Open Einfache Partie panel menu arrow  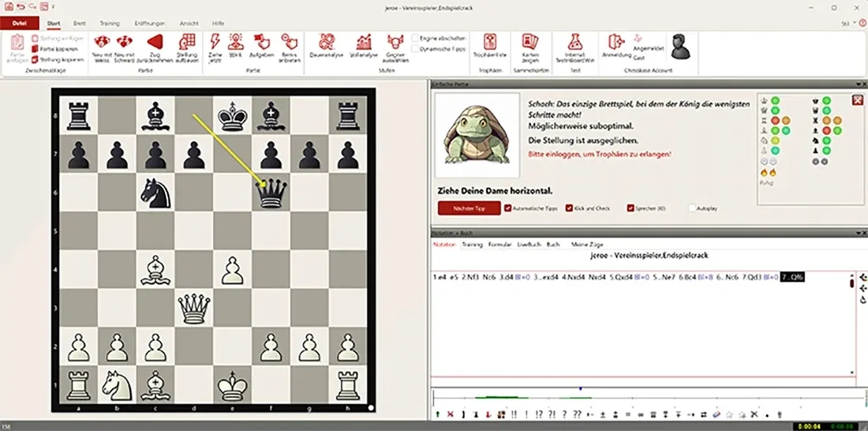point(858,84)
